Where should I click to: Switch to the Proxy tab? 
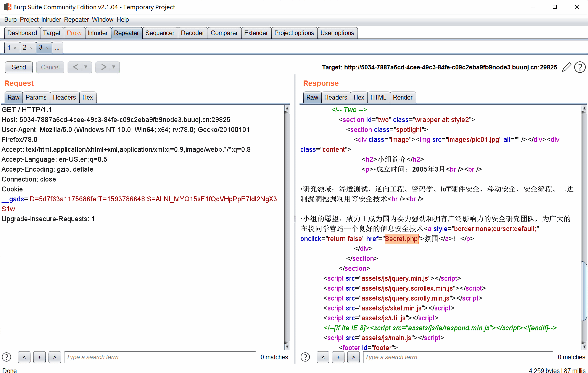click(74, 33)
